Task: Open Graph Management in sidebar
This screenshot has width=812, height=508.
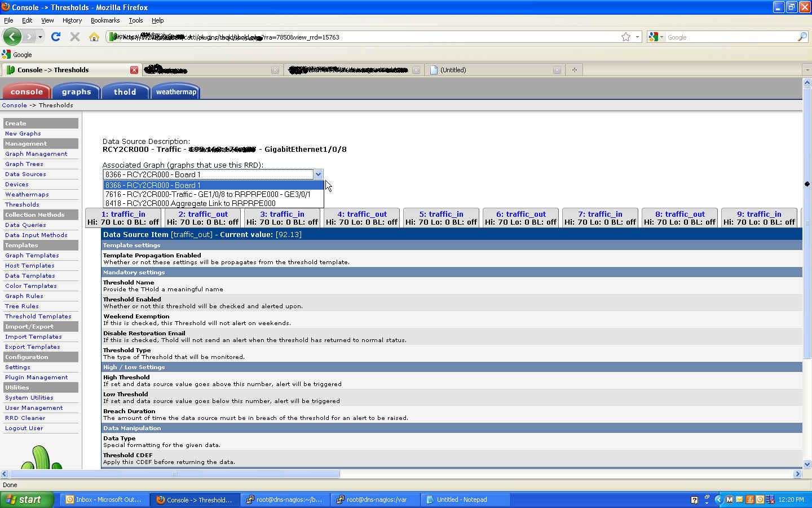Action: pos(36,154)
